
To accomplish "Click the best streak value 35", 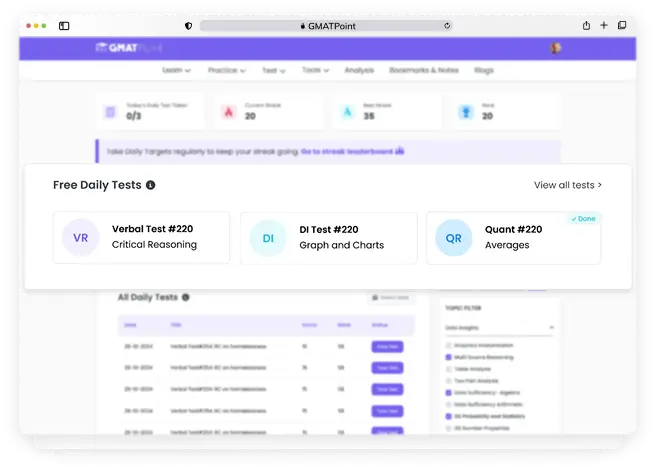I will point(369,116).
